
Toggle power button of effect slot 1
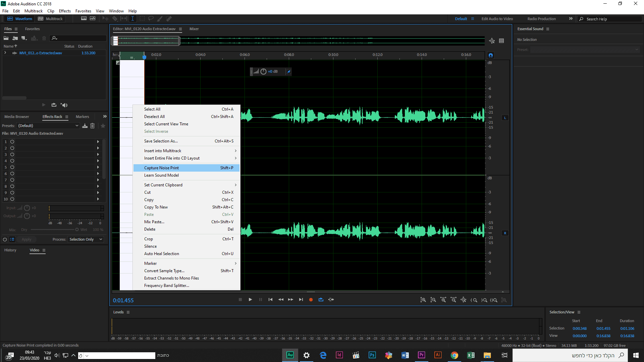[12, 142]
